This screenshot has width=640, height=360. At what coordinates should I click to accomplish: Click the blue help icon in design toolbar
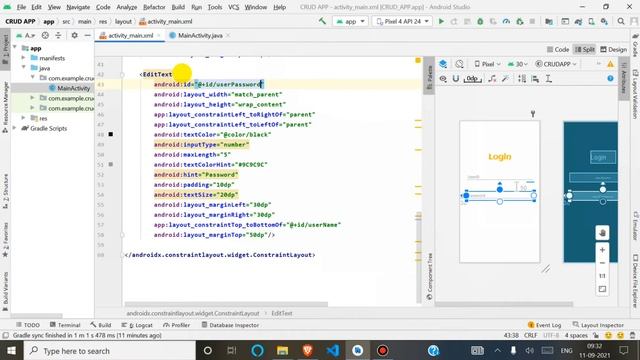pyautogui.click(x=610, y=78)
